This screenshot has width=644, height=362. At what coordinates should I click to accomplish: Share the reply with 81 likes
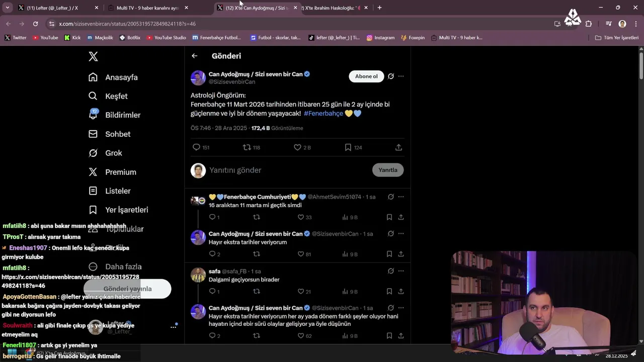coord(401,254)
